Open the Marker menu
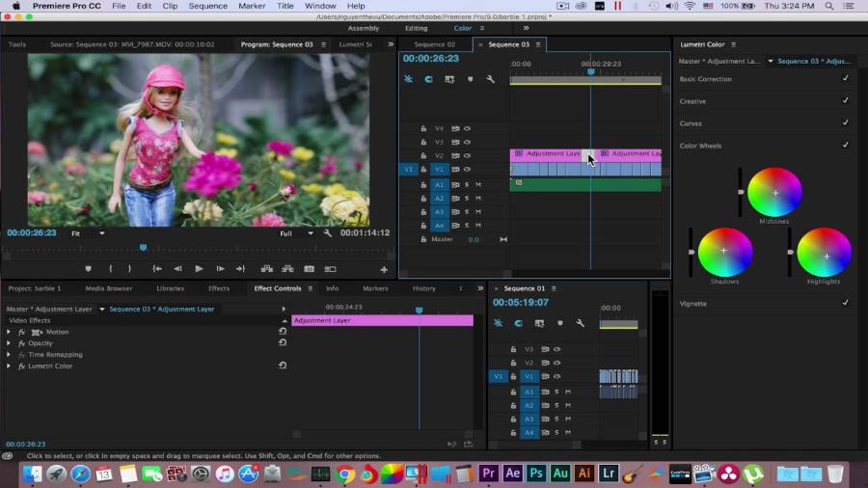This screenshot has height=488, width=868. 252,6
